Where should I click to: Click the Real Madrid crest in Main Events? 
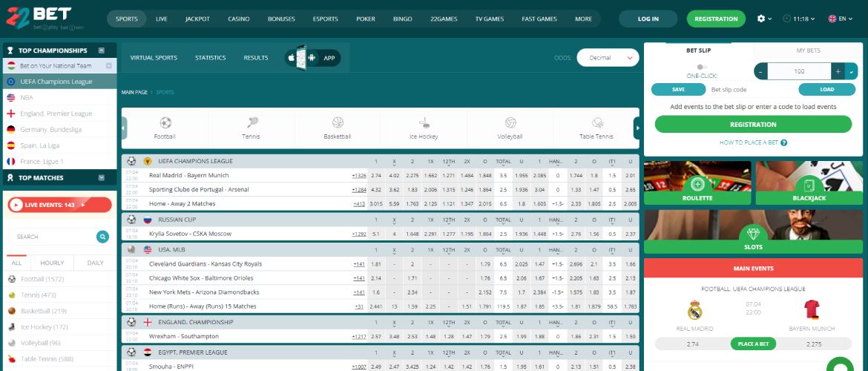[x=694, y=310]
